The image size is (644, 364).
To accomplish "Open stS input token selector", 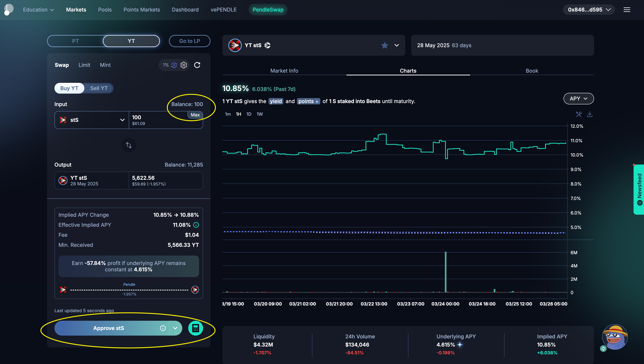I will coord(92,120).
